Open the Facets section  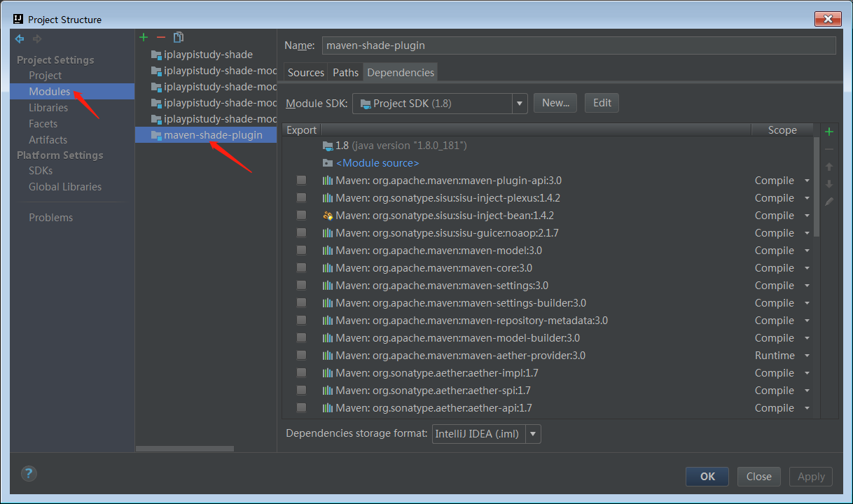point(43,123)
